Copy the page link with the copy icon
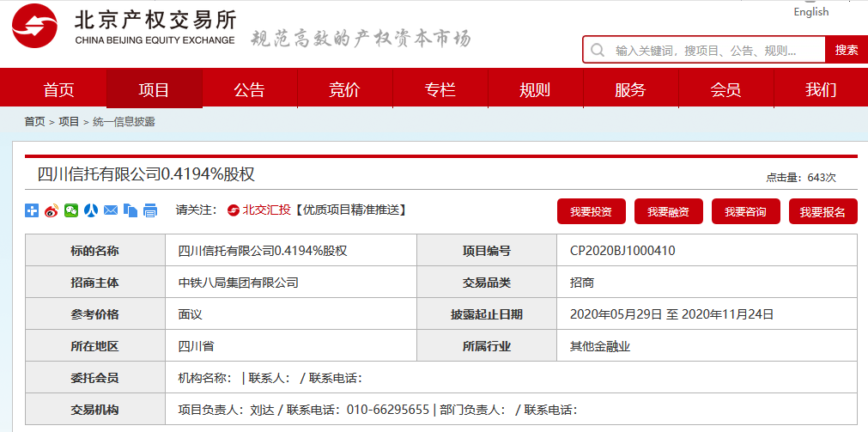Screen dimensions: 868x432 tap(131, 210)
